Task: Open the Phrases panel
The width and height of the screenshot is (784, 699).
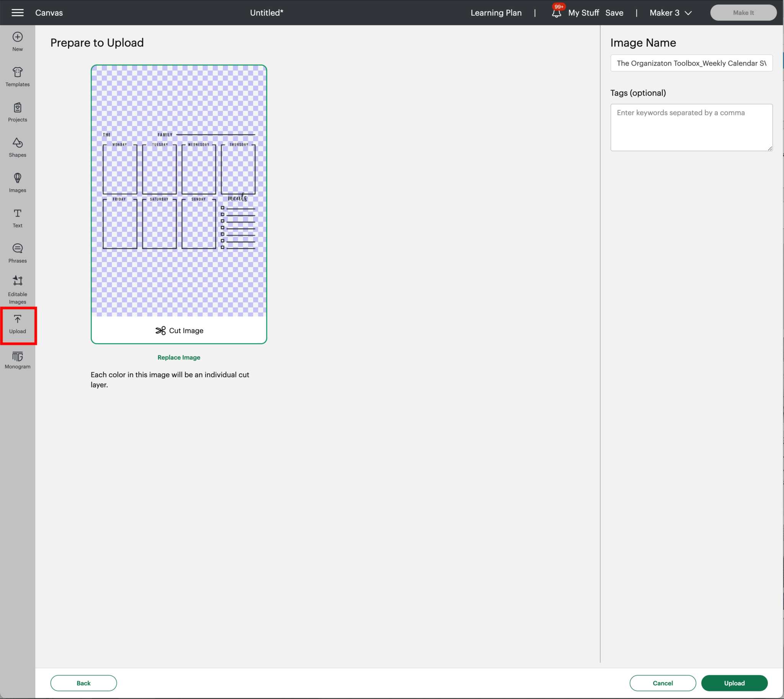Action: click(17, 254)
